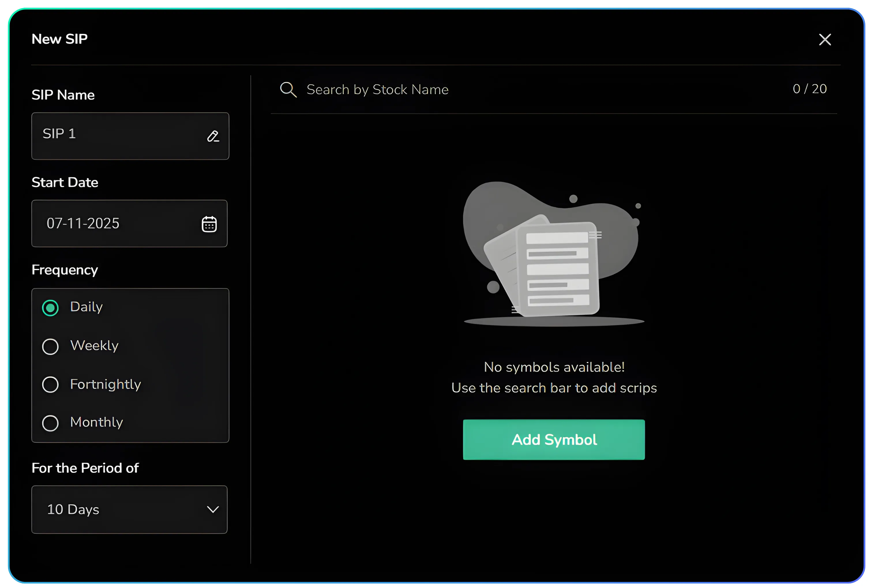Click the New SIP dialog title
Screen dimensions: 869x588
pyautogui.click(x=59, y=39)
